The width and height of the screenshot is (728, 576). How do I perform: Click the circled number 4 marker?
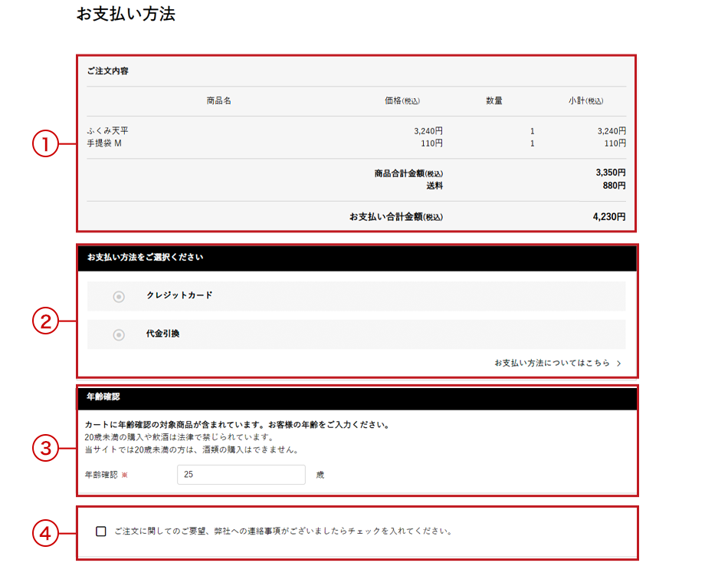coord(45,534)
